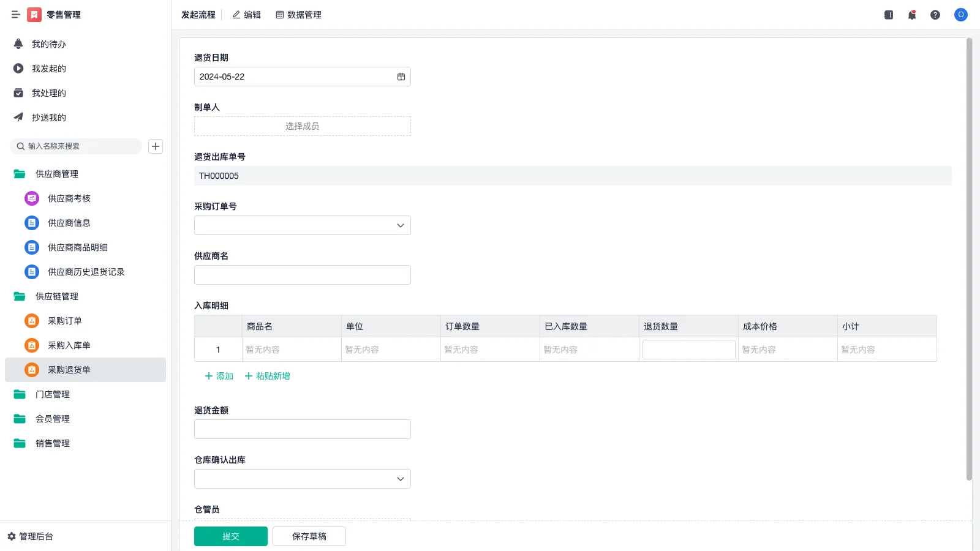Click the panel toggle icon near the bell

pyautogui.click(x=888, y=15)
